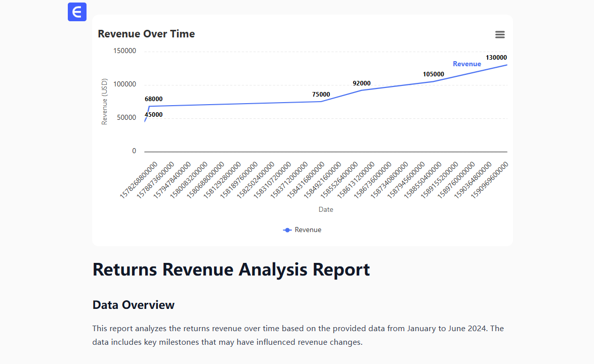Click the 150000 y-axis tick label
The image size is (594, 364).
pyautogui.click(x=124, y=51)
